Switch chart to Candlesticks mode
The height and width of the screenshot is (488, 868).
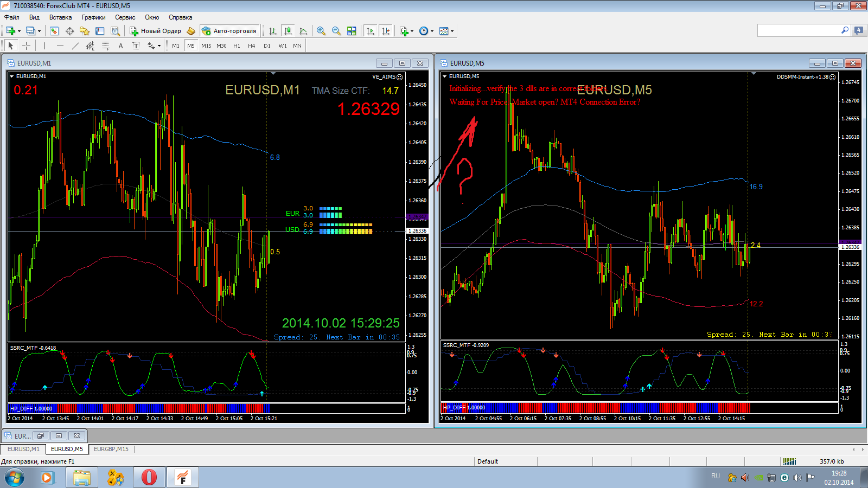(x=288, y=31)
